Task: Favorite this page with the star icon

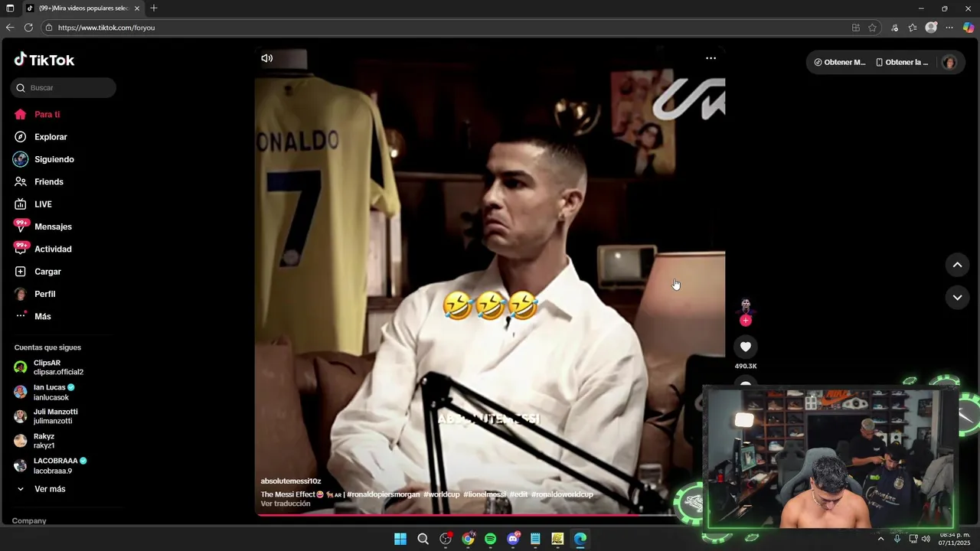Action: 872,28
